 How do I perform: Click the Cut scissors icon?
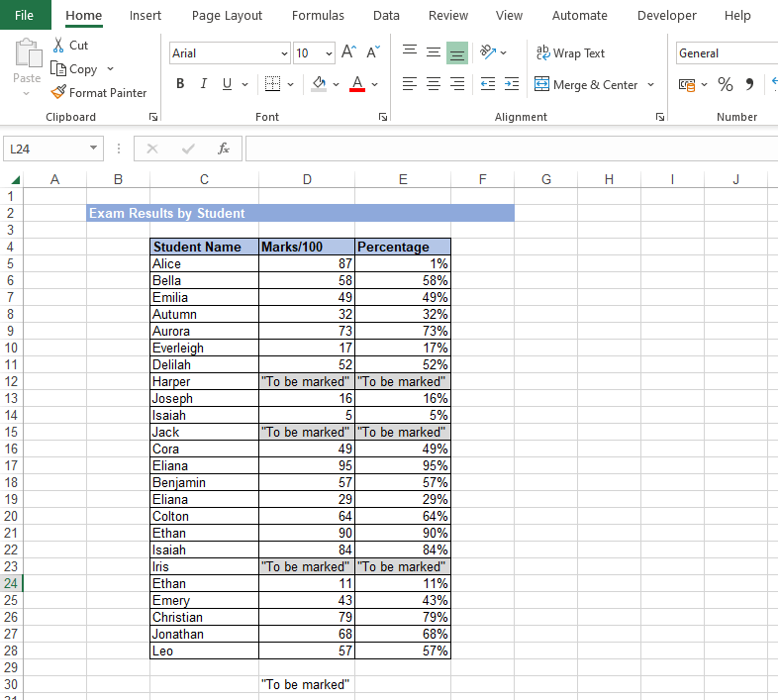58,46
